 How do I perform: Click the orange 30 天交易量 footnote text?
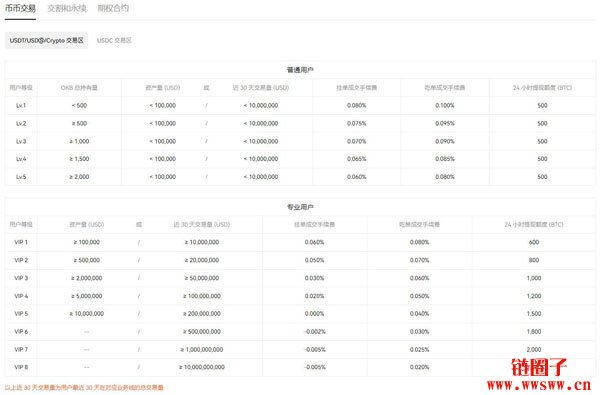(84, 387)
